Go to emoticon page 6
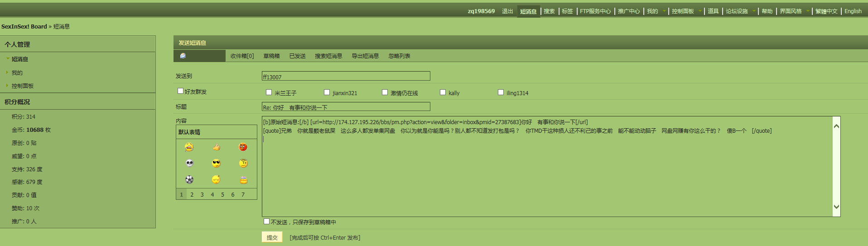The height and width of the screenshot is (246, 868). click(233, 194)
